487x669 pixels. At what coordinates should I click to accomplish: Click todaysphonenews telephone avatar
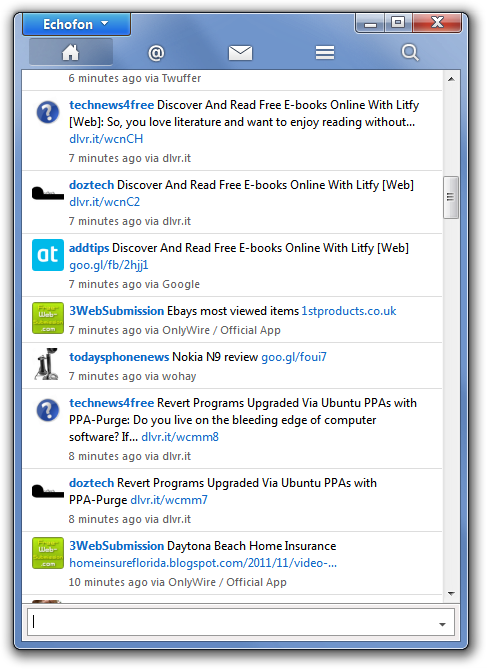[47, 364]
